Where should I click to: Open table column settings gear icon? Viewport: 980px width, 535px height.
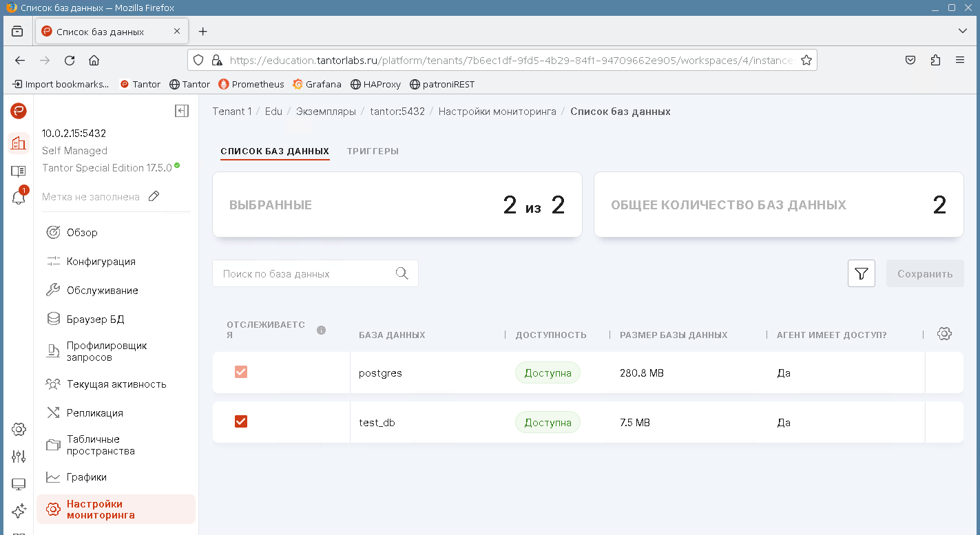click(944, 334)
